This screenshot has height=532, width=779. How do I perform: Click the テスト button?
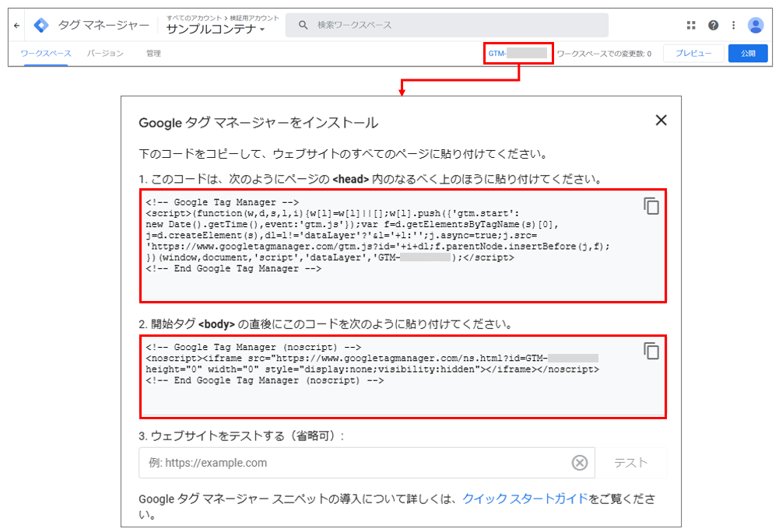[x=631, y=463]
